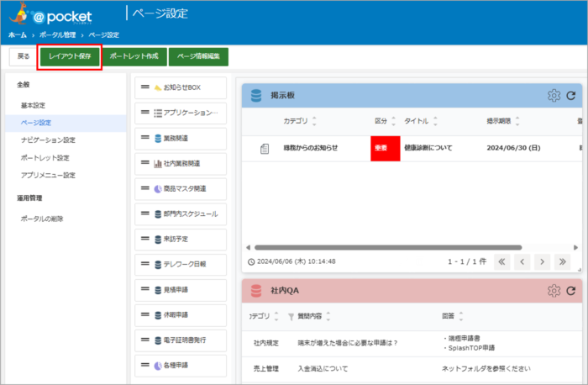Click the ネットフォルダを参照ください answer
The height and width of the screenshot is (385, 588).
(486, 369)
